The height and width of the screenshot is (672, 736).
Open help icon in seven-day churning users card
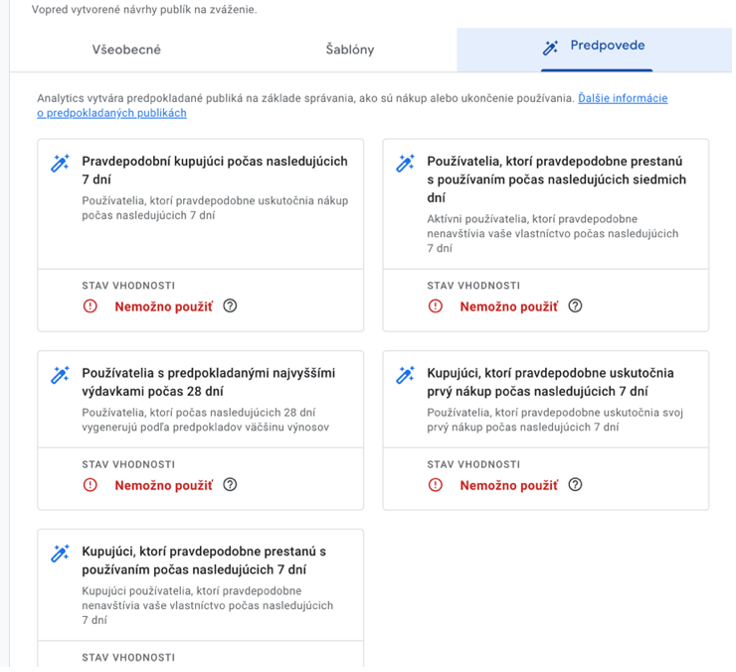[x=575, y=306]
